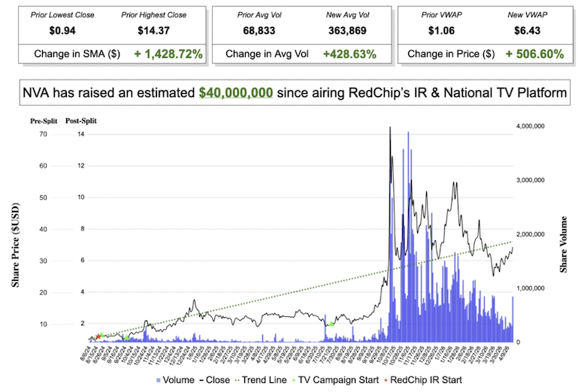Viewport: 578px width, 392px height.
Task: Click the 'New VWAP' heading
Action: (x=528, y=15)
